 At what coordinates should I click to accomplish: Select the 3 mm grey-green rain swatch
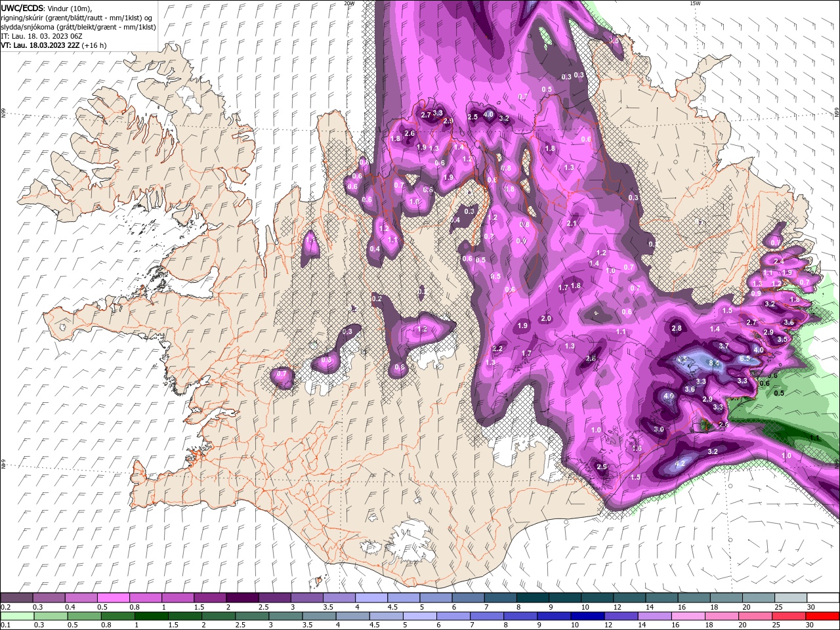pos(285,616)
